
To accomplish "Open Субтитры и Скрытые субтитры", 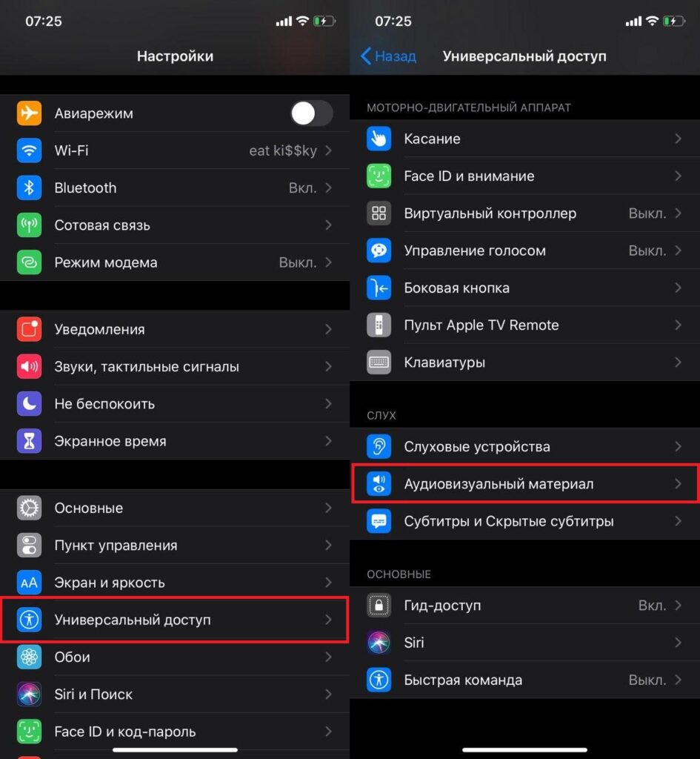I will [525, 521].
